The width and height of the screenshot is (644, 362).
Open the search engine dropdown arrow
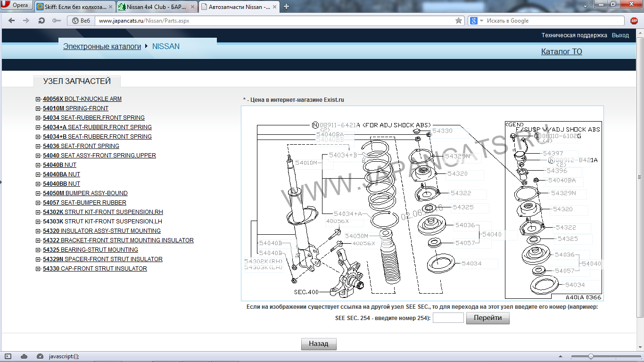click(481, 21)
